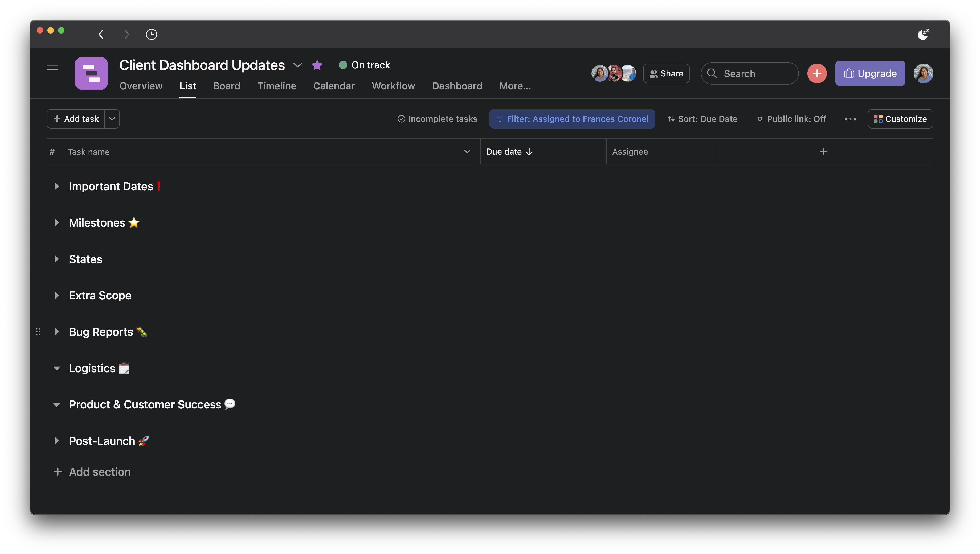The width and height of the screenshot is (980, 554).
Task: Click the Upgrade button
Action: pos(870,73)
